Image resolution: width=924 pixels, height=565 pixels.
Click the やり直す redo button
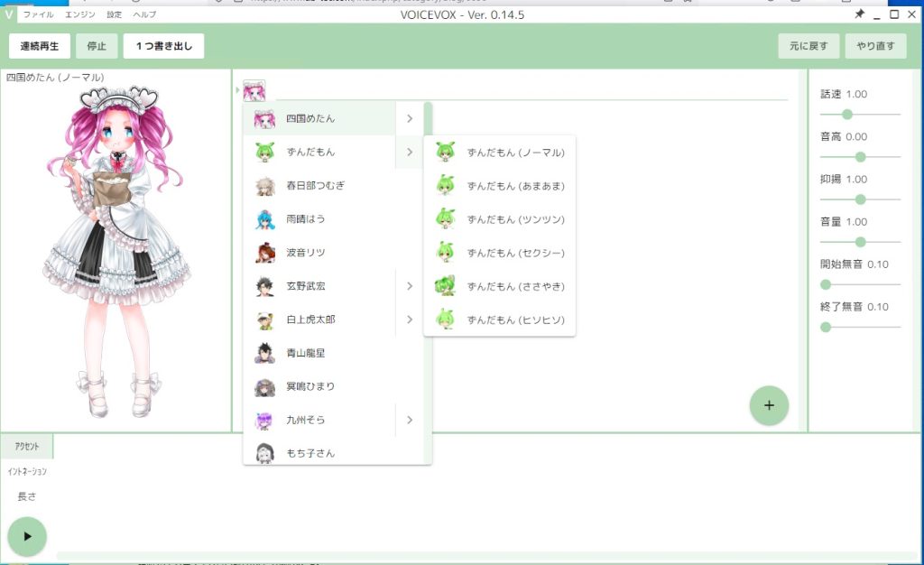pyautogui.click(x=875, y=46)
